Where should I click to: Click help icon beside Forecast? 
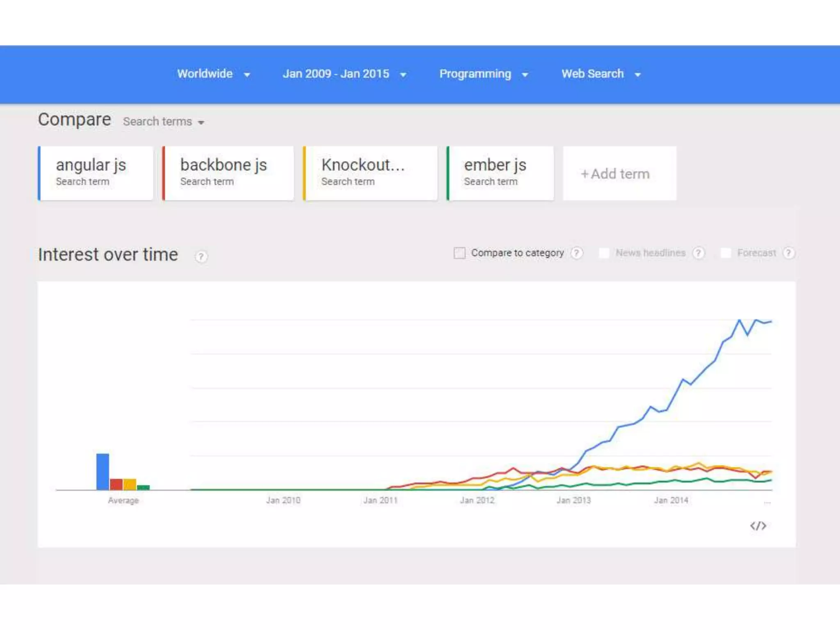[x=788, y=253]
